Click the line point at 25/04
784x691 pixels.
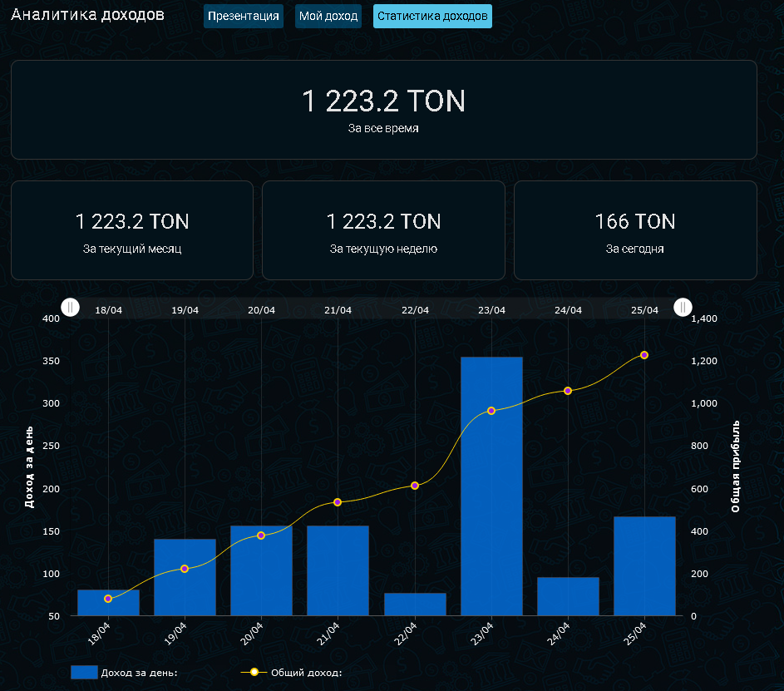tap(644, 355)
